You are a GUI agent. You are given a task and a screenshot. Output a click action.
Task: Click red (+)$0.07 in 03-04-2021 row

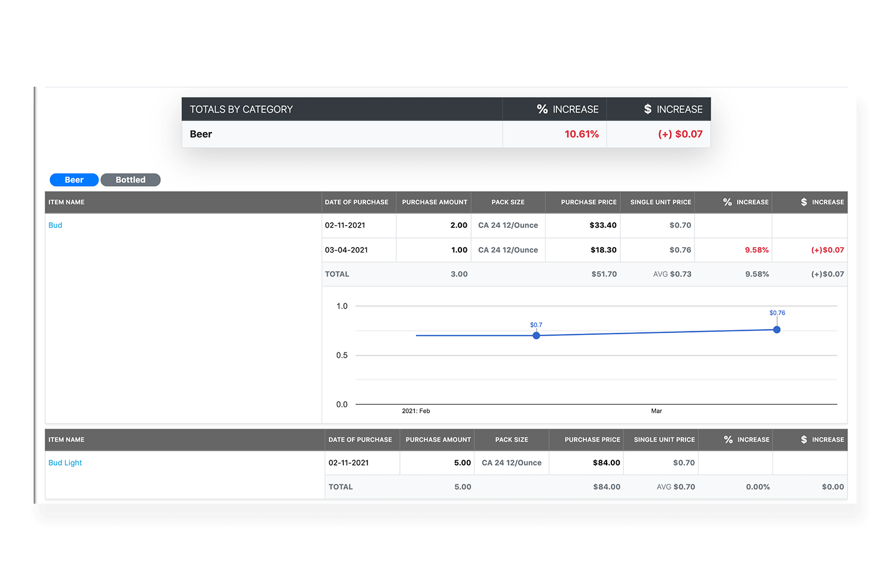[828, 250]
